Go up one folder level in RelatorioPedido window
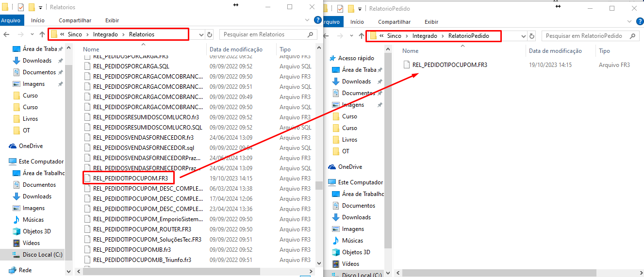Image resolution: width=644 pixels, height=277 pixels. pyautogui.click(x=361, y=36)
